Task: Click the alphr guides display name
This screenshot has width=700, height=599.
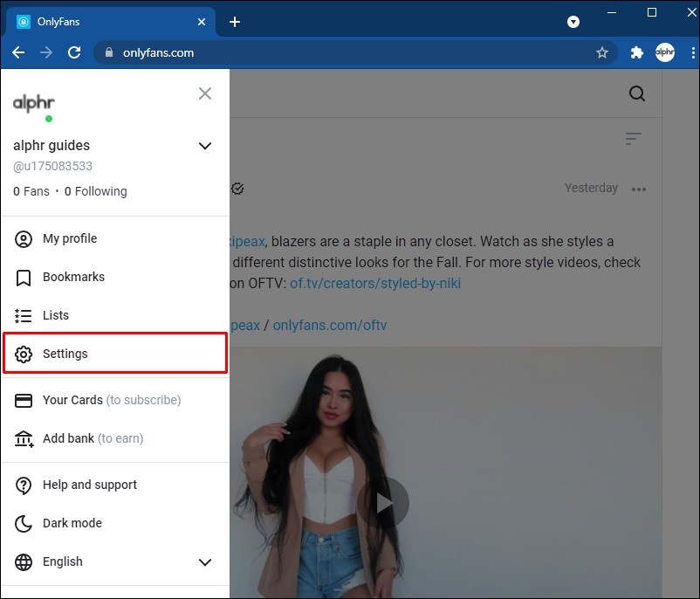Action: [x=51, y=146]
